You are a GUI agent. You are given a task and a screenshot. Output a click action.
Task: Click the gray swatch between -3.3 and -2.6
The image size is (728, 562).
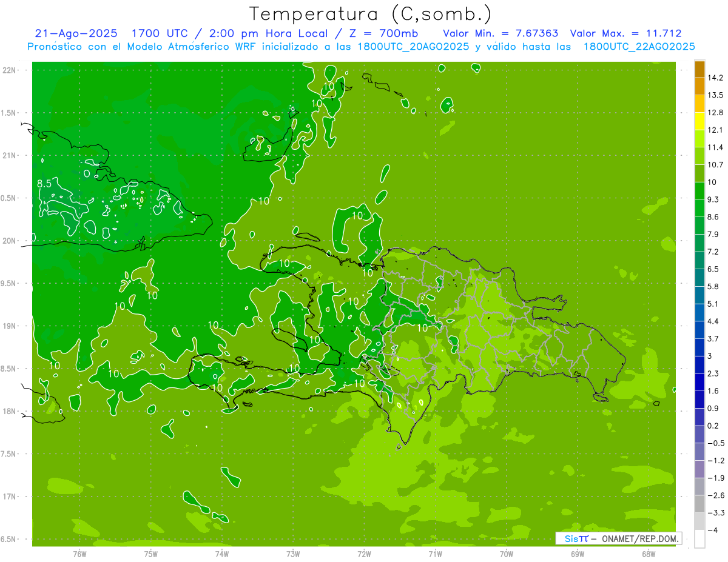pos(699,504)
